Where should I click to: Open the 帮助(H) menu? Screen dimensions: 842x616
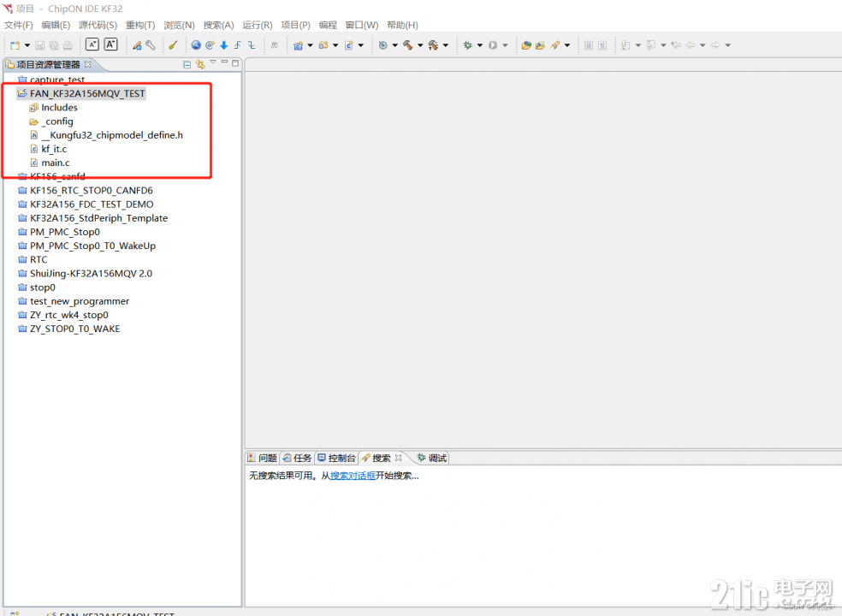click(x=402, y=26)
